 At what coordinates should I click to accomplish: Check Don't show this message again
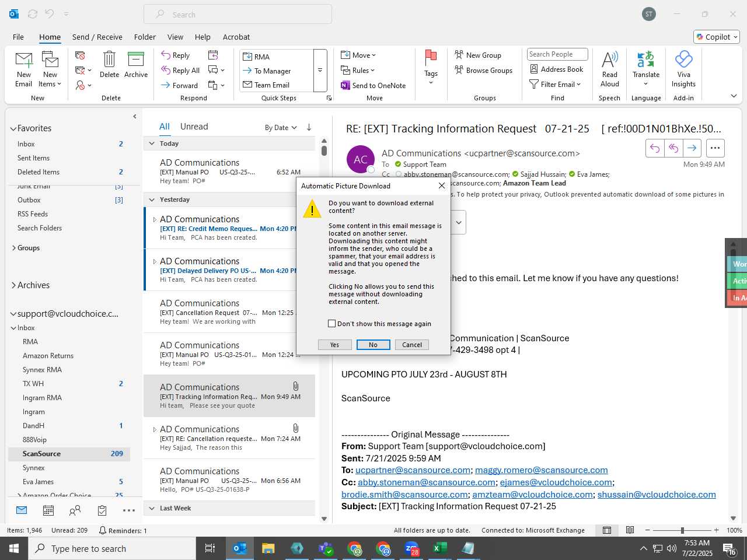pyautogui.click(x=332, y=324)
